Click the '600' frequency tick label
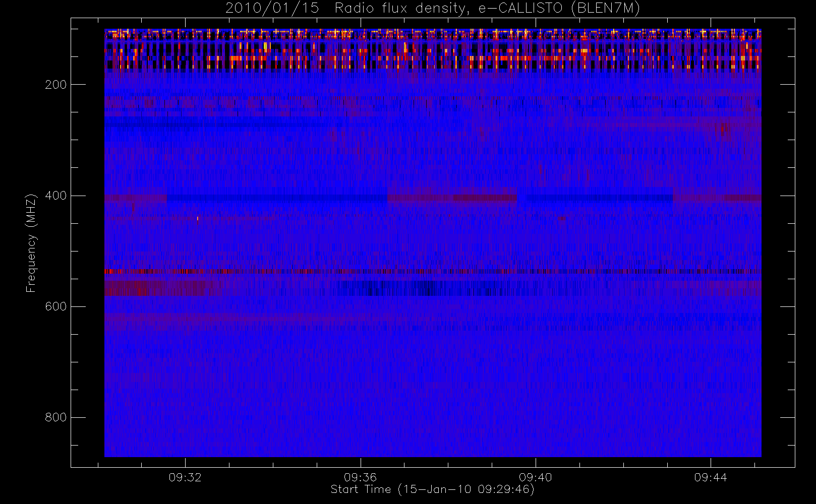 55,306
